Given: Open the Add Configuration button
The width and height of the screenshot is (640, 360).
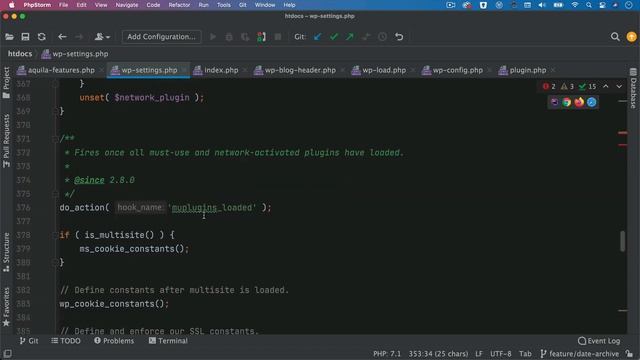Looking at the screenshot, I should 161,37.
